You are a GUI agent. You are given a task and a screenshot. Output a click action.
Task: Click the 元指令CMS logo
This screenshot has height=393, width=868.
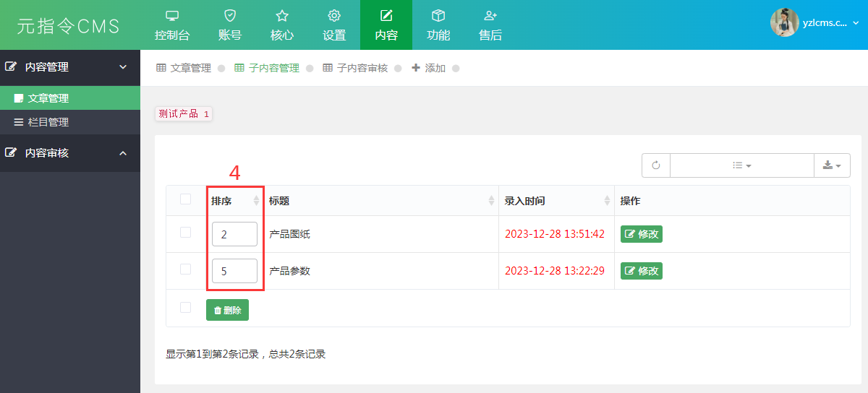[69, 25]
